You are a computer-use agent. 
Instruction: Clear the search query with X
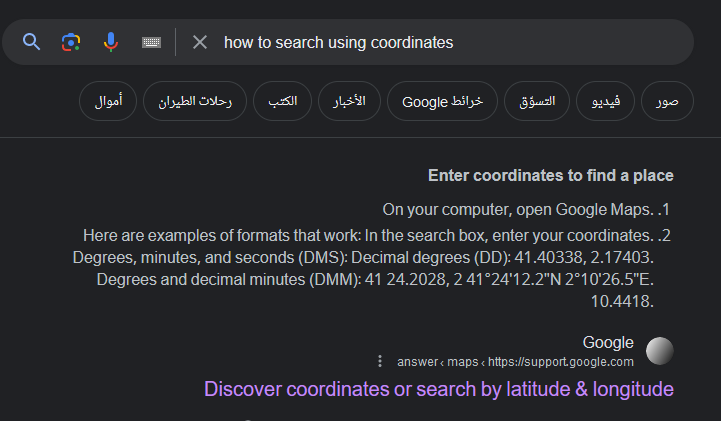coord(200,42)
